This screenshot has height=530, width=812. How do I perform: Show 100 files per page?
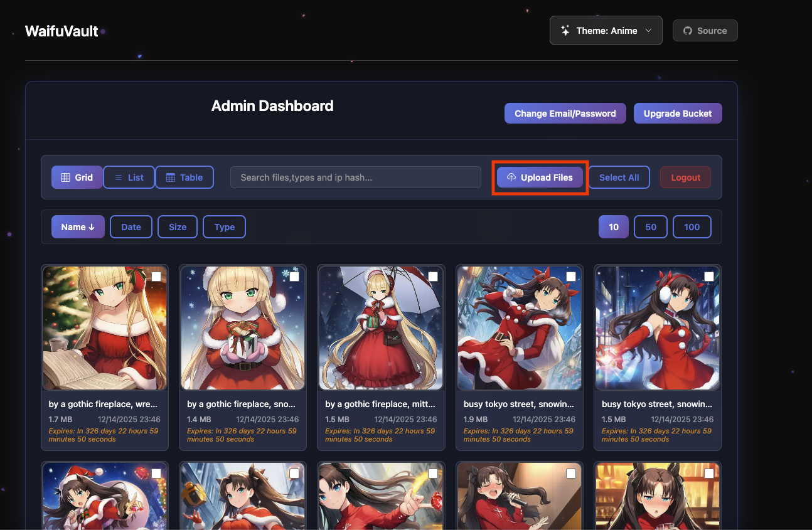coord(692,227)
